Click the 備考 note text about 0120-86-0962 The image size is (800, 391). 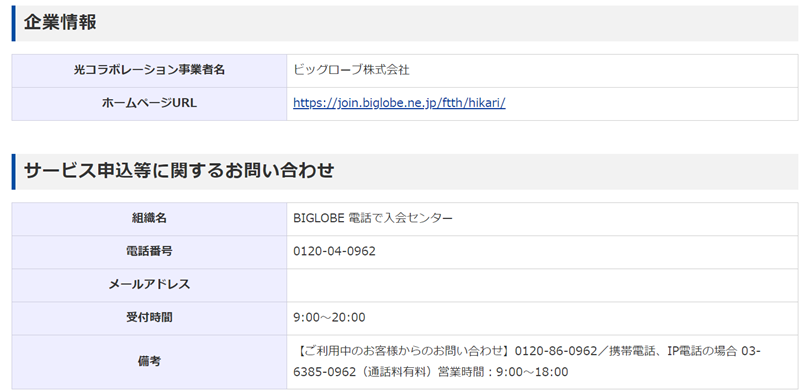click(x=527, y=362)
